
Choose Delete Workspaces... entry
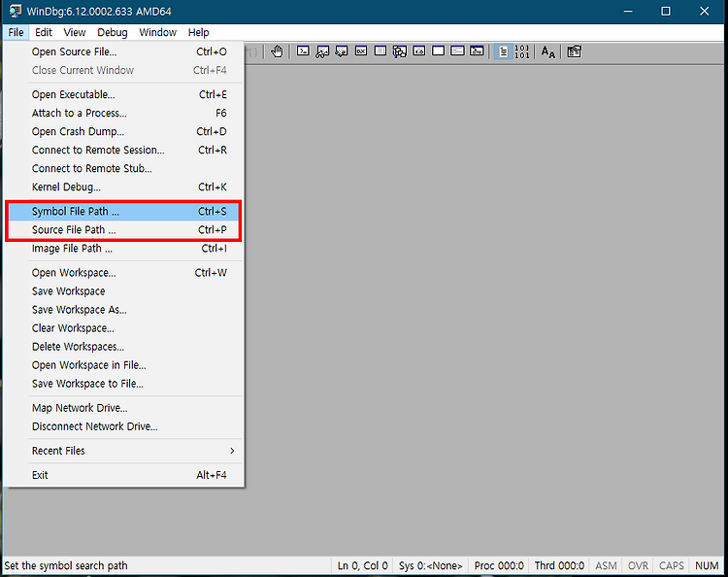click(124, 347)
